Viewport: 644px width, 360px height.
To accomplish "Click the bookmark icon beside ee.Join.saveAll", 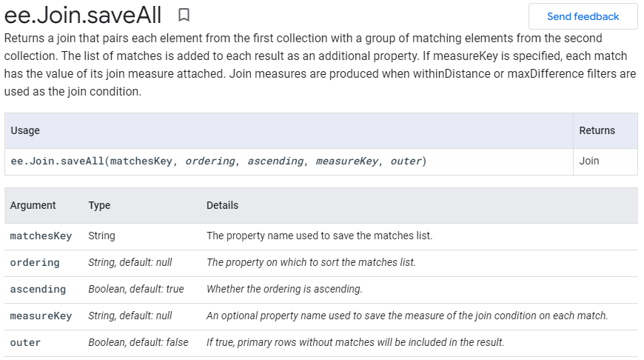I will click(184, 15).
